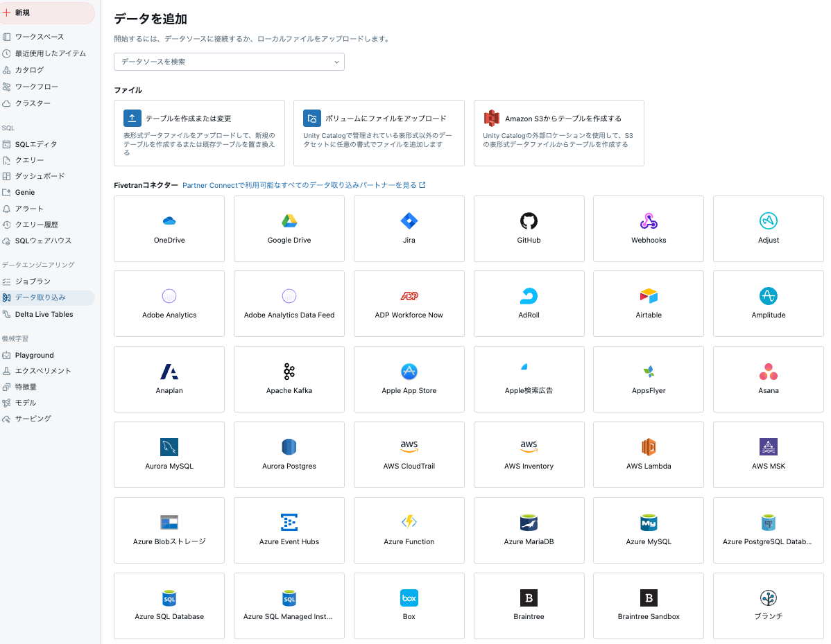
Task: Choose the GitHub connector
Action: pos(529,229)
